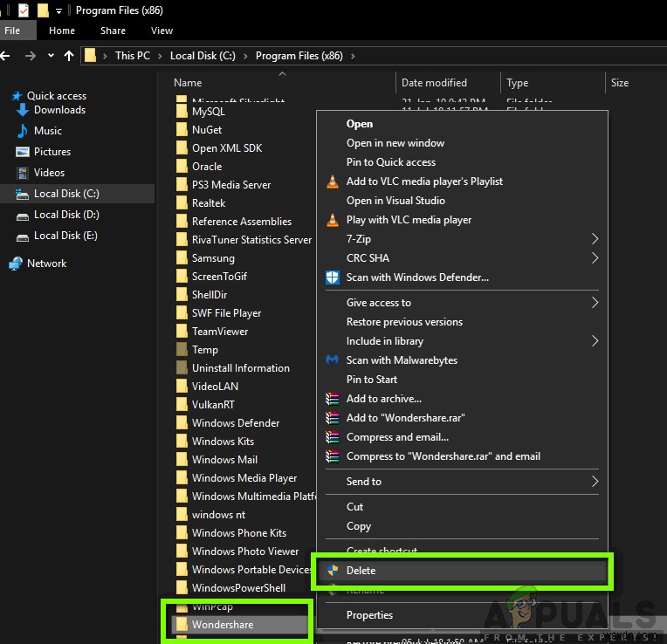Select Open in new window
This screenshot has width=667, height=644.
click(x=463, y=143)
